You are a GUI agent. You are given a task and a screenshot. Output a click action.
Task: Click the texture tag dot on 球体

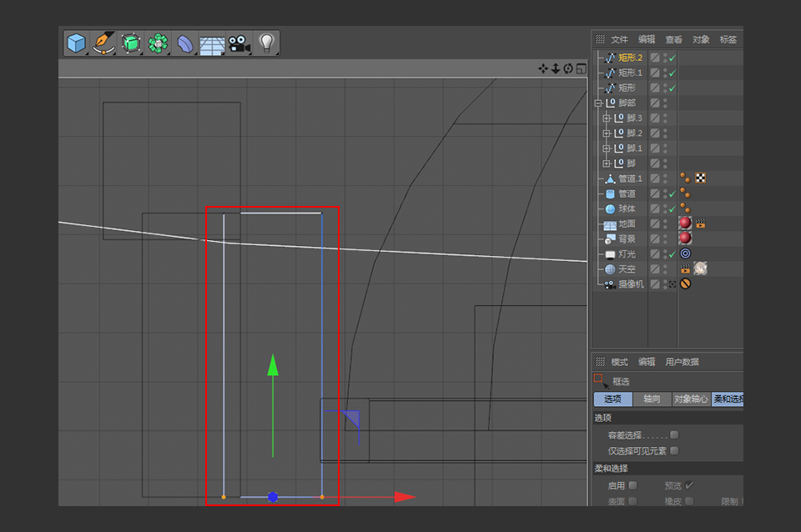(x=686, y=207)
